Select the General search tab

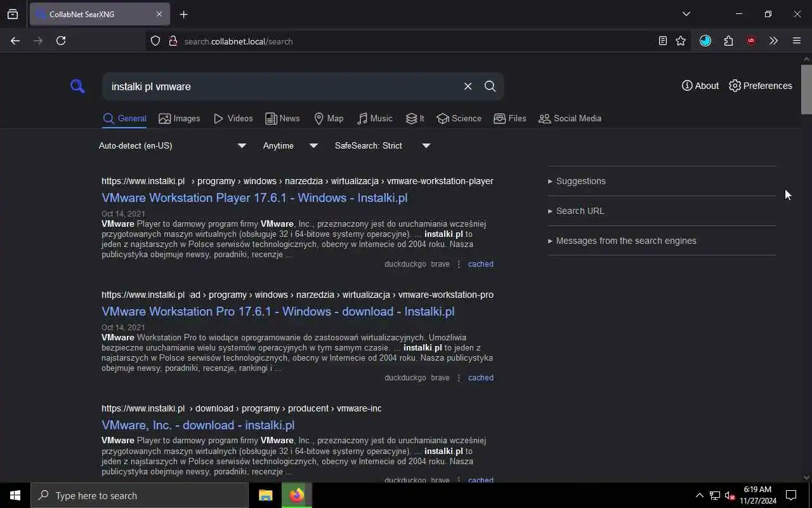tap(124, 119)
